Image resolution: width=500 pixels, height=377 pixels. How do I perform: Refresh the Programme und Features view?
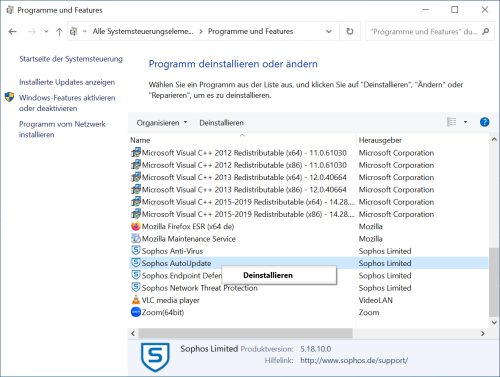click(350, 31)
